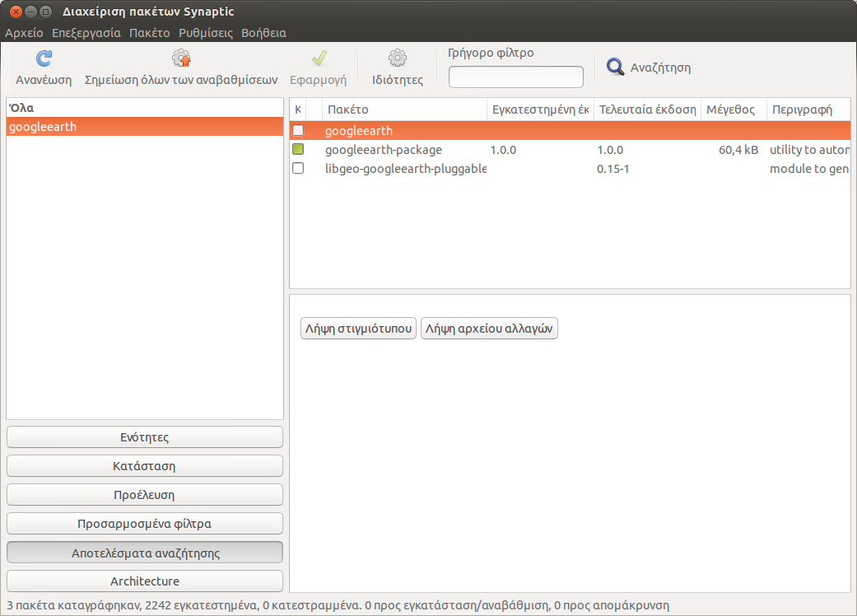Sort by the Πακέτο column header
Viewport: 857px width, 616px height.
pos(404,110)
